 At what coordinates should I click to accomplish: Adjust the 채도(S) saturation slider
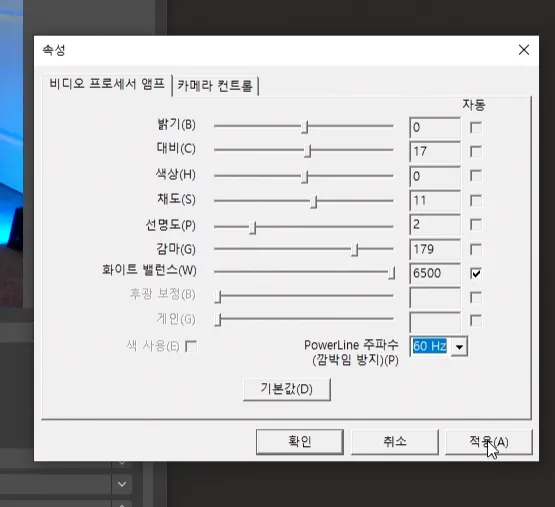[313, 201]
